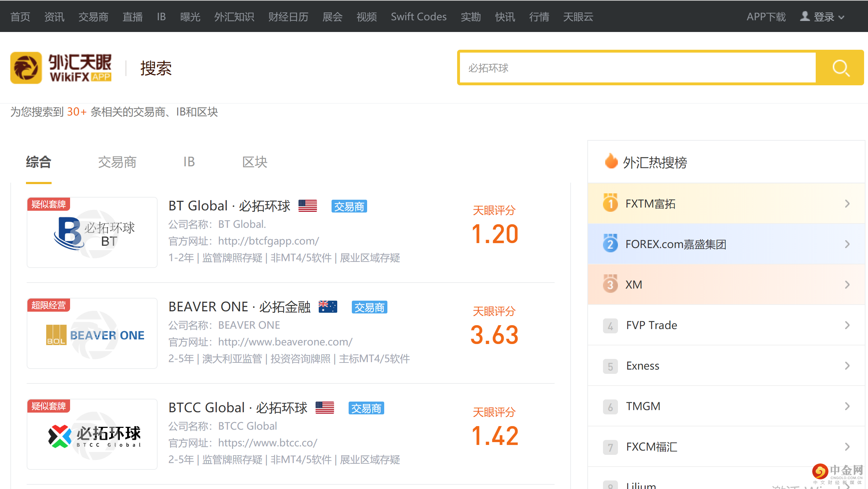Expand the FXTM富拓 chevron arrow
The image size is (868, 489).
point(847,204)
